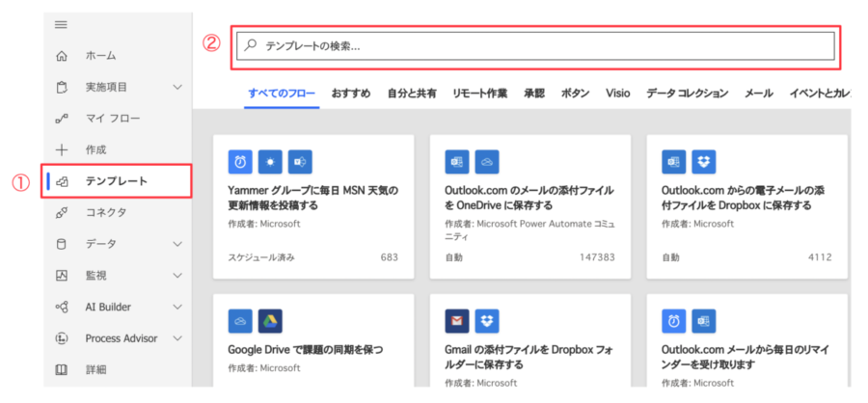This screenshot has width=868, height=403.
Task: Open Outlook.com 添付ファイル OneDrive template title
Action: click(529, 198)
